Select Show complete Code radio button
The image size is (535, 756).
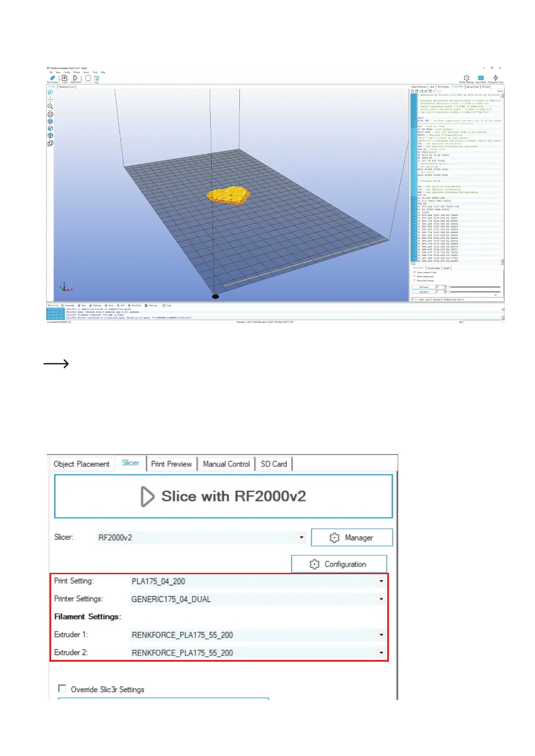pos(414,272)
